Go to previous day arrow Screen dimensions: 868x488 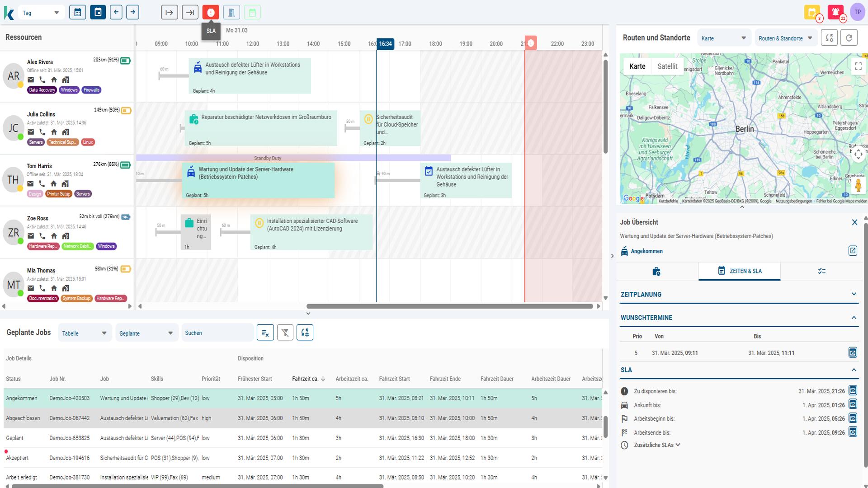click(116, 12)
